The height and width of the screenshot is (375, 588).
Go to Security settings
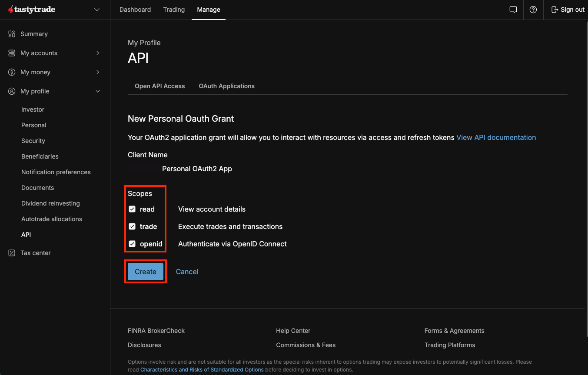click(x=33, y=141)
